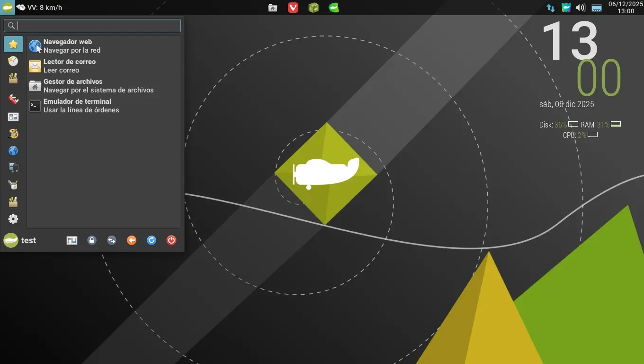The width and height of the screenshot is (644, 364).
Task: Focus the application menu search field
Action: pyautogui.click(x=92, y=26)
